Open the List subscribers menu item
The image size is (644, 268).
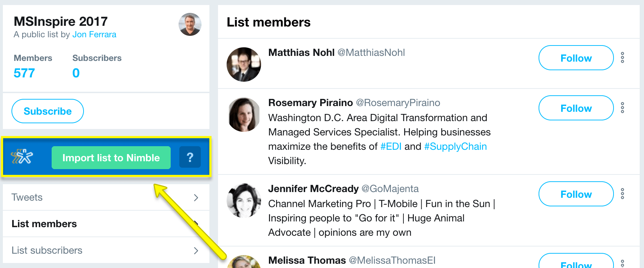click(47, 250)
